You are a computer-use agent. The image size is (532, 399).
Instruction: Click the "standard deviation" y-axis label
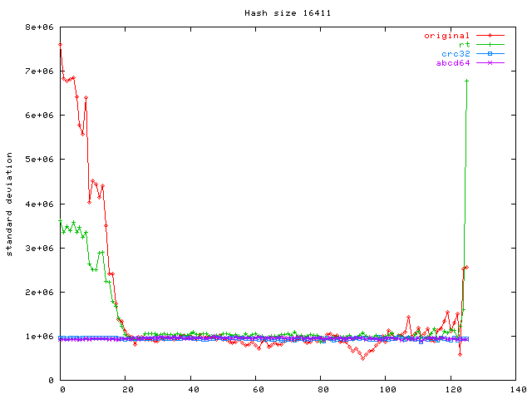pos(9,204)
